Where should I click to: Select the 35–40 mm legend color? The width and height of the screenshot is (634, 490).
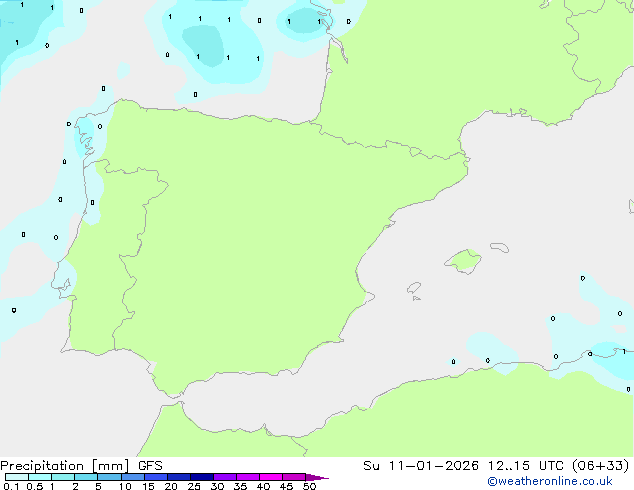tap(248, 477)
